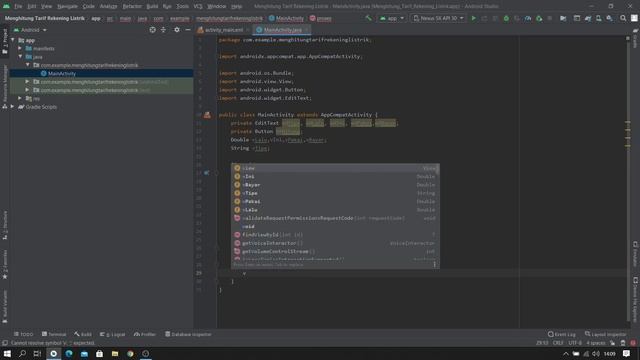This screenshot has height=360, width=640.
Task: Choose vTipe suggestion in autocomplete
Action: (335, 193)
